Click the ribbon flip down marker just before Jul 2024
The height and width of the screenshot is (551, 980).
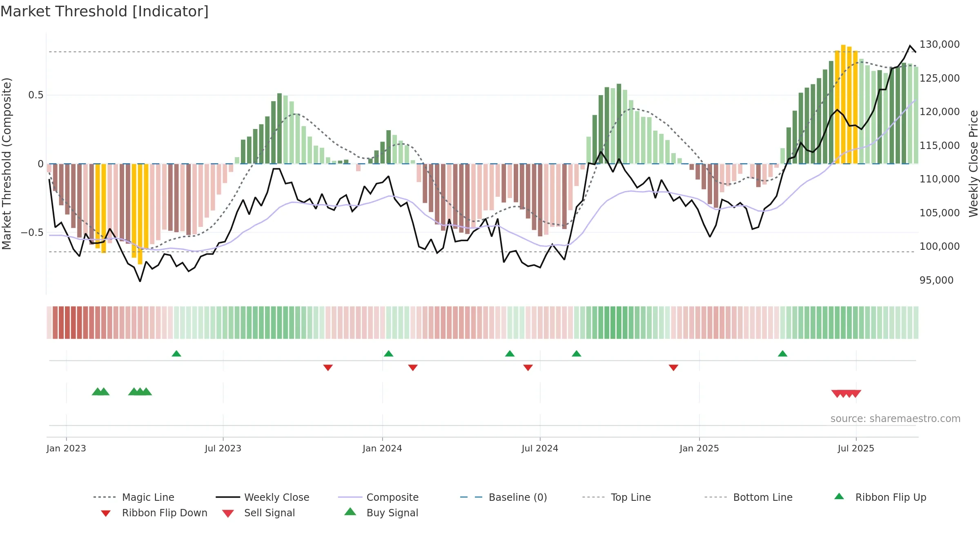[528, 368]
